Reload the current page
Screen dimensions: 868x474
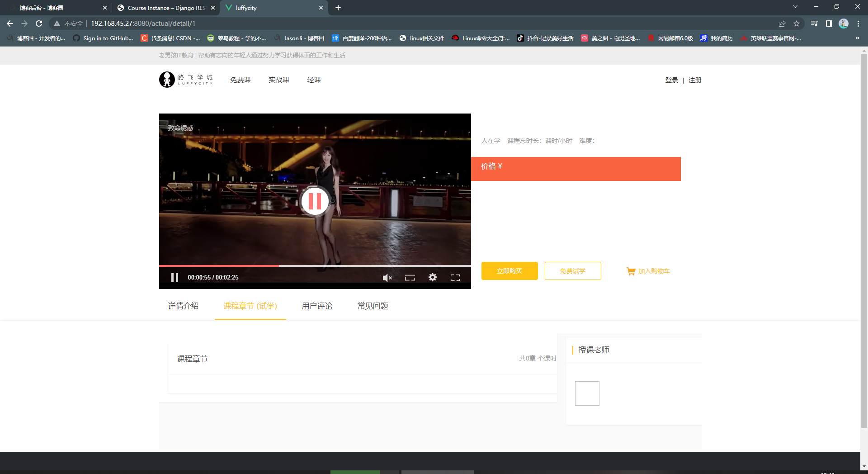[39, 24]
